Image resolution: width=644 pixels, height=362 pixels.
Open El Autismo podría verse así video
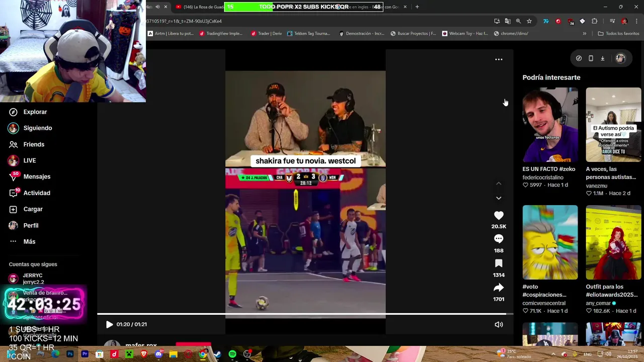tap(613, 125)
